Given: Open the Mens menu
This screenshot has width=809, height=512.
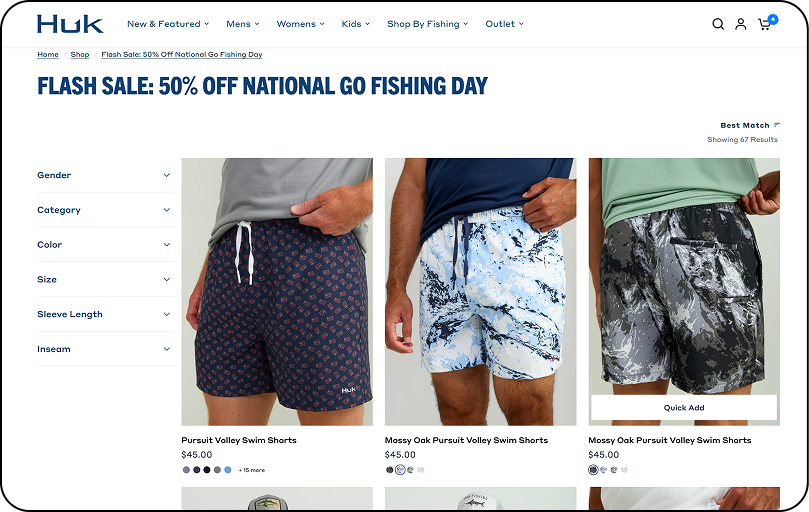Looking at the screenshot, I should tap(242, 24).
